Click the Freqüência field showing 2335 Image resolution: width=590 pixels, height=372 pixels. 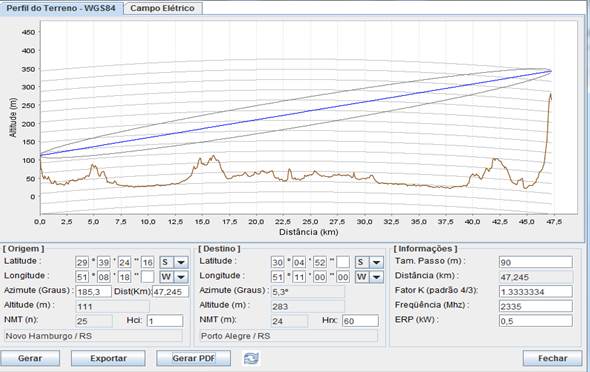click(536, 306)
